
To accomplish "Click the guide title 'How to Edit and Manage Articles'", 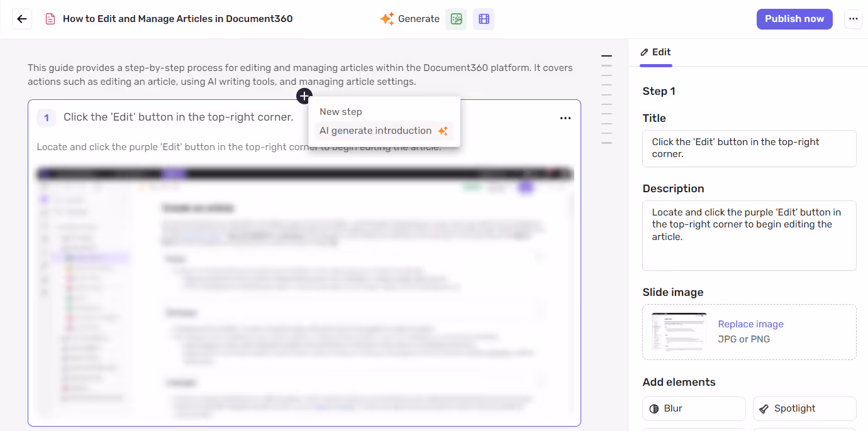I will click(178, 19).
